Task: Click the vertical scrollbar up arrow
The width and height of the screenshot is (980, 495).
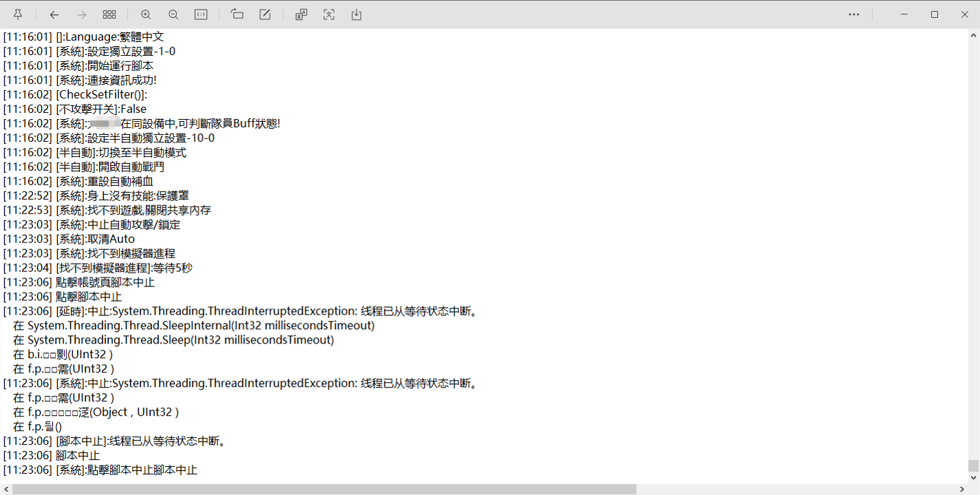Action: click(974, 34)
